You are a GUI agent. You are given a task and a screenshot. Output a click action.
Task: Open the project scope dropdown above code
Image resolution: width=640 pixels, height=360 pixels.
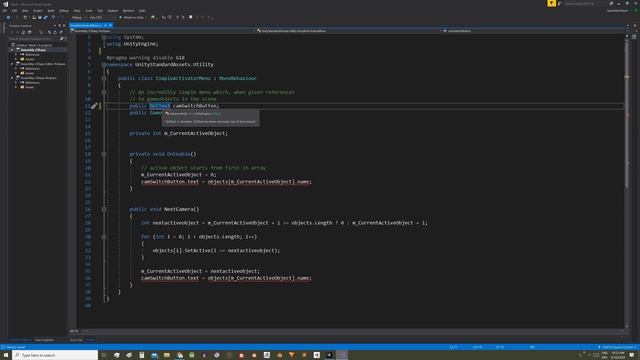(162, 31)
